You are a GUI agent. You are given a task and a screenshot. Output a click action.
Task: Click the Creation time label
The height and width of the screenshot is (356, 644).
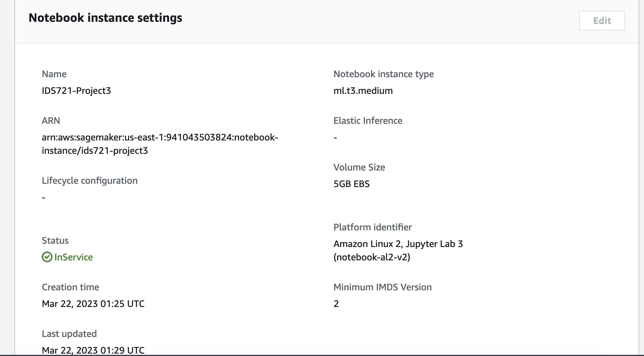[x=70, y=287]
